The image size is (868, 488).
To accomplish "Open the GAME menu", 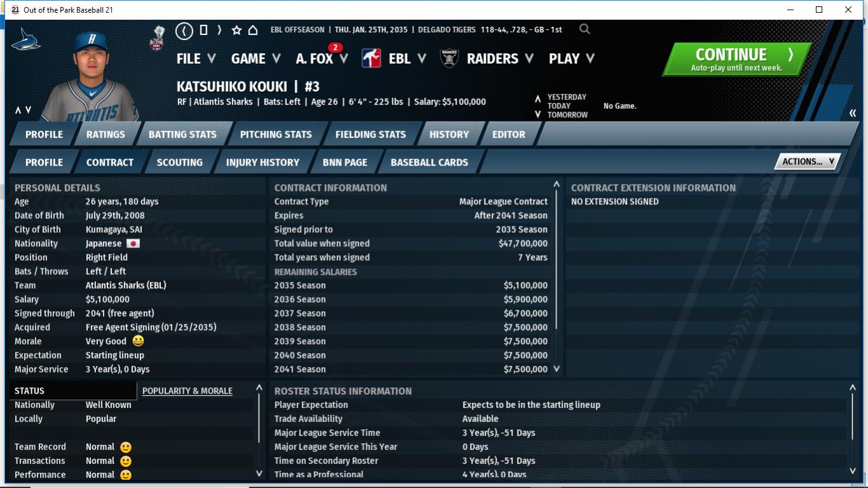I will click(x=256, y=59).
